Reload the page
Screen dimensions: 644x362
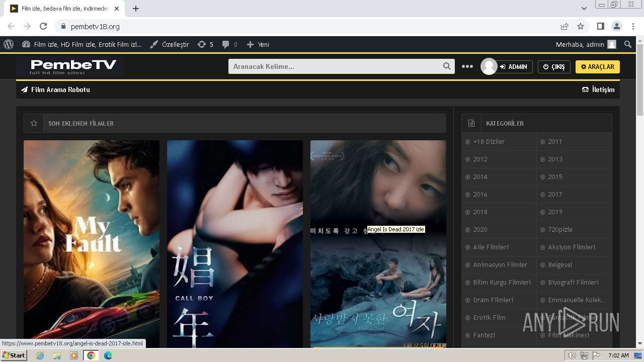[43, 26]
